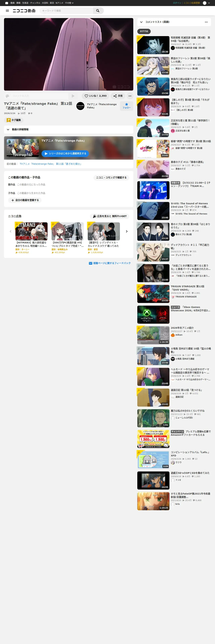Toggle the フォロー star button

126,106
